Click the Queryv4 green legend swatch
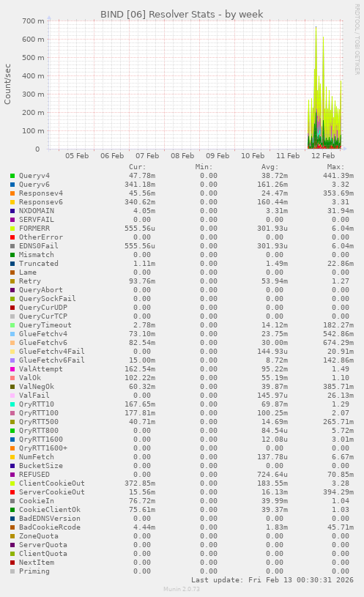 pyautogui.click(x=12, y=176)
